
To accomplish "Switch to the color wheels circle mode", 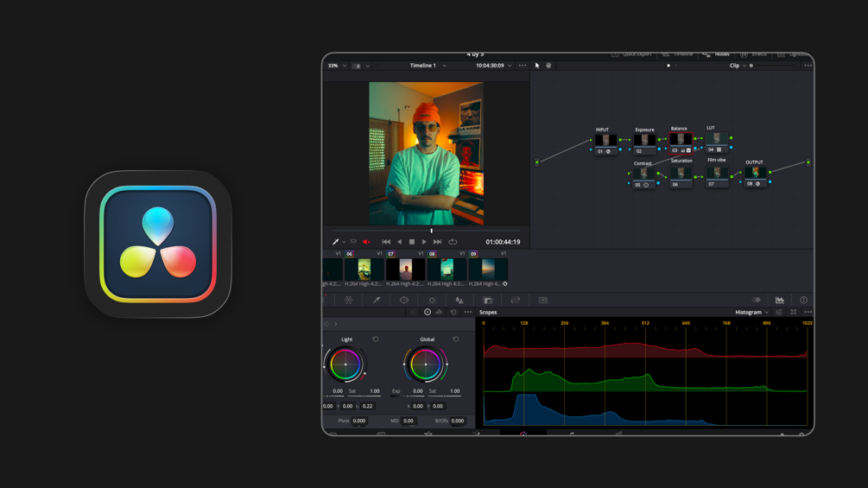I will [428, 312].
